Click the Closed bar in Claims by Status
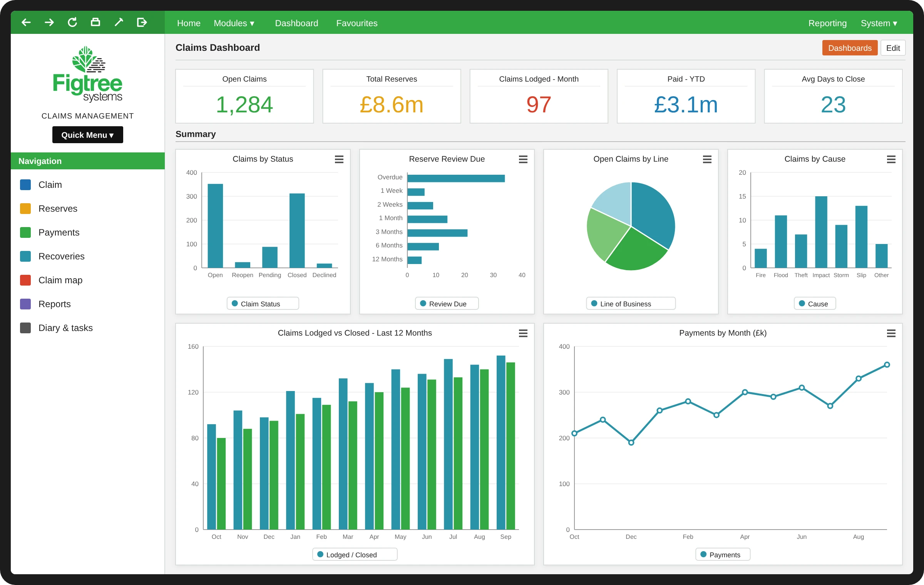Image resolution: width=924 pixels, height=585 pixels. [297, 231]
